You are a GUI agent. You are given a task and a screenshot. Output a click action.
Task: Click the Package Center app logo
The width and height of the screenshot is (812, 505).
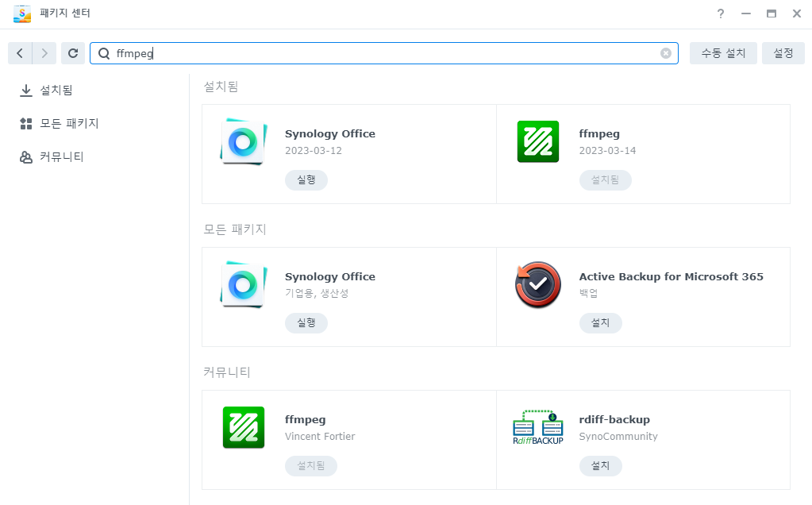(x=21, y=13)
